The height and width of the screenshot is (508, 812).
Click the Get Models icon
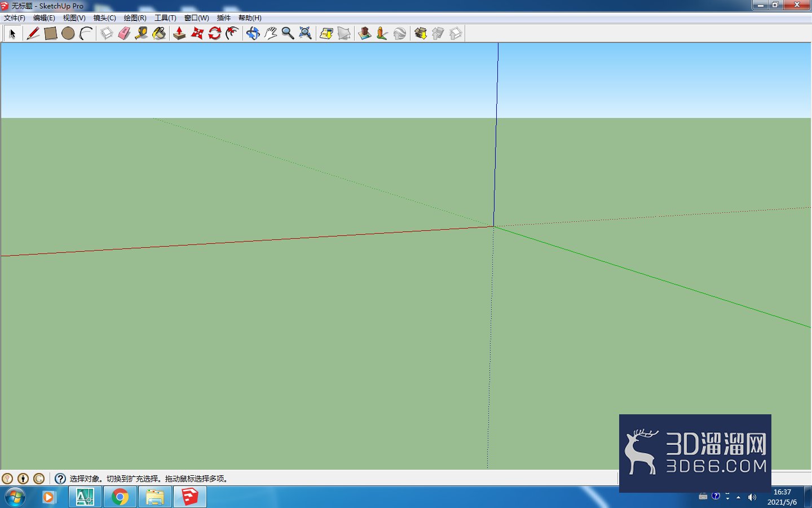click(420, 33)
